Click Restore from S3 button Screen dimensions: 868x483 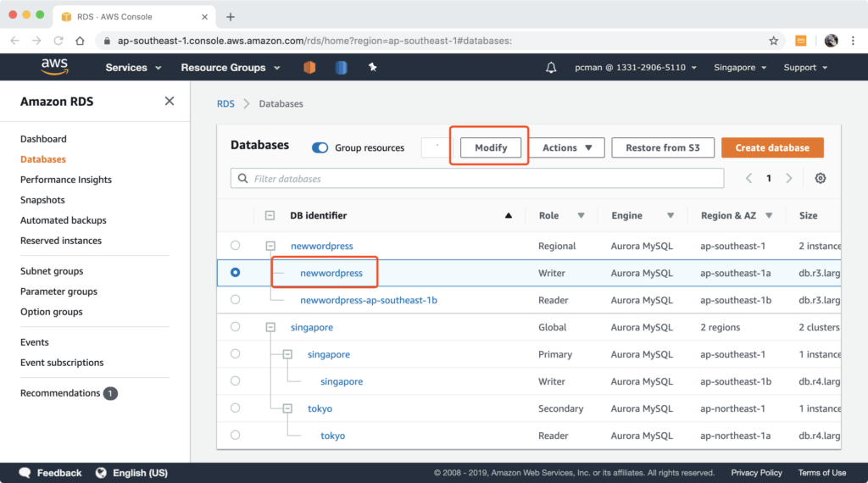(x=663, y=147)
